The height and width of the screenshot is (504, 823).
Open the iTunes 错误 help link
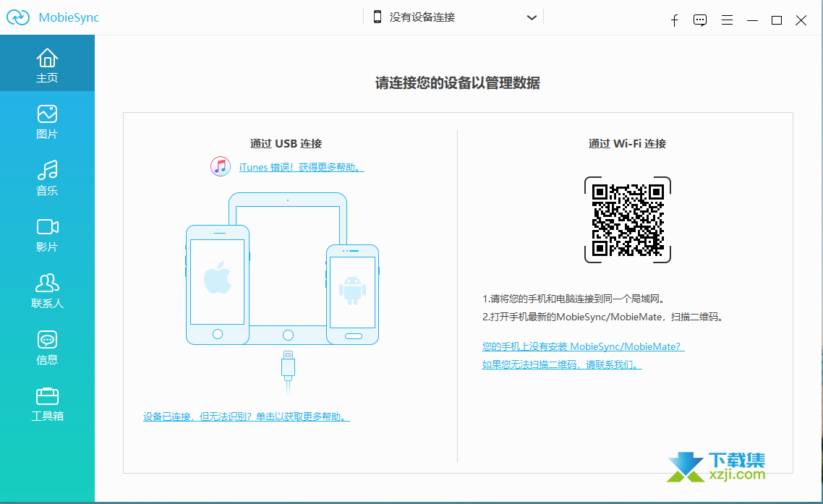(x=302, y=167)
